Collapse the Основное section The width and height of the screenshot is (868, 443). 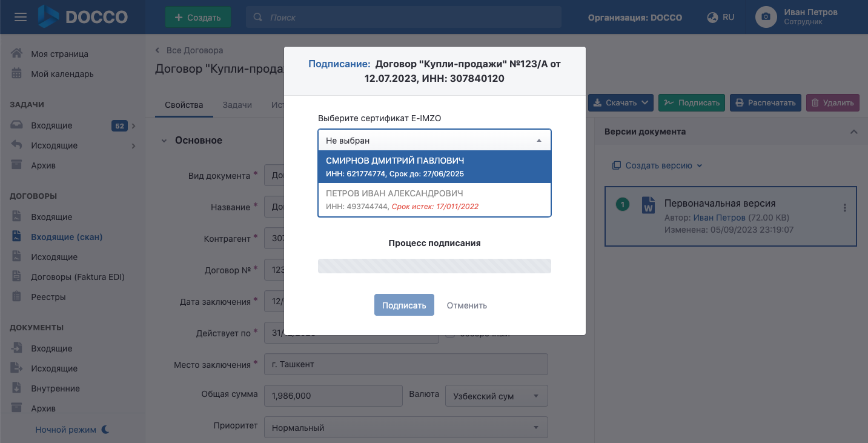(164, 141)
